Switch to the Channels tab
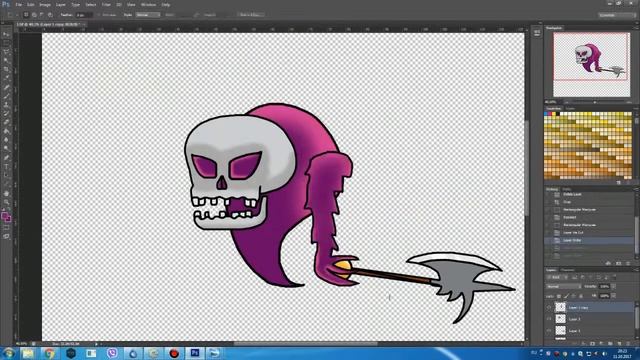 (567, 270)
